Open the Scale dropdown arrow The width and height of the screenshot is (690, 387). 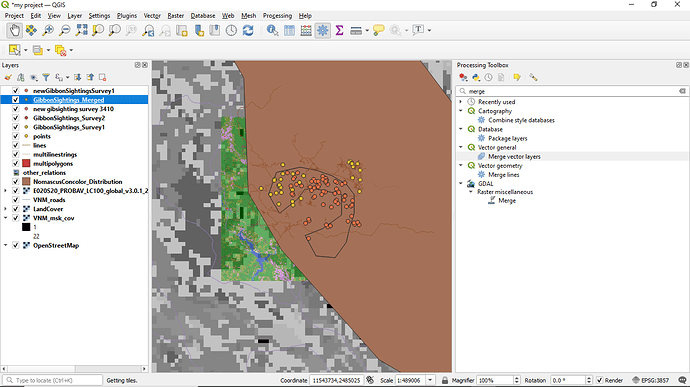[x=430, y=380]
